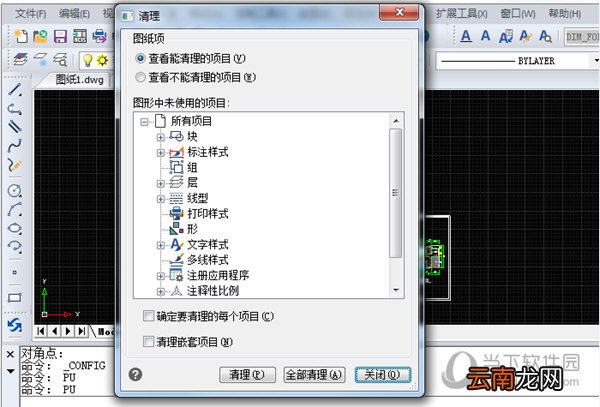Select the 组 tree item
600x407 pixels.
pyautogui.click(x=192, y=168)
